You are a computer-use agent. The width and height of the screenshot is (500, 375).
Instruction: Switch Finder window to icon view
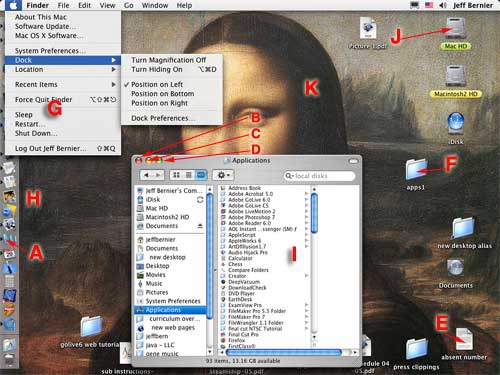(x=177, y=175)
